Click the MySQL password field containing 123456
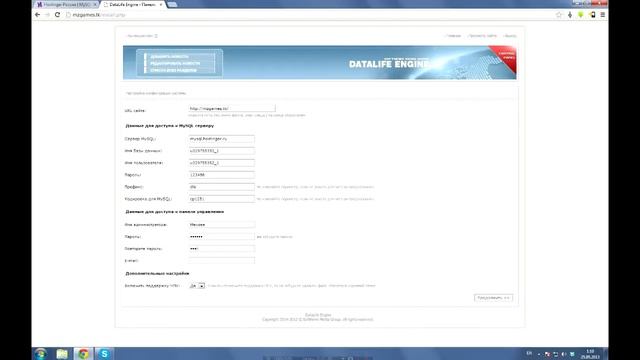This screenshot has height=360, width=640. pos(222,175)
